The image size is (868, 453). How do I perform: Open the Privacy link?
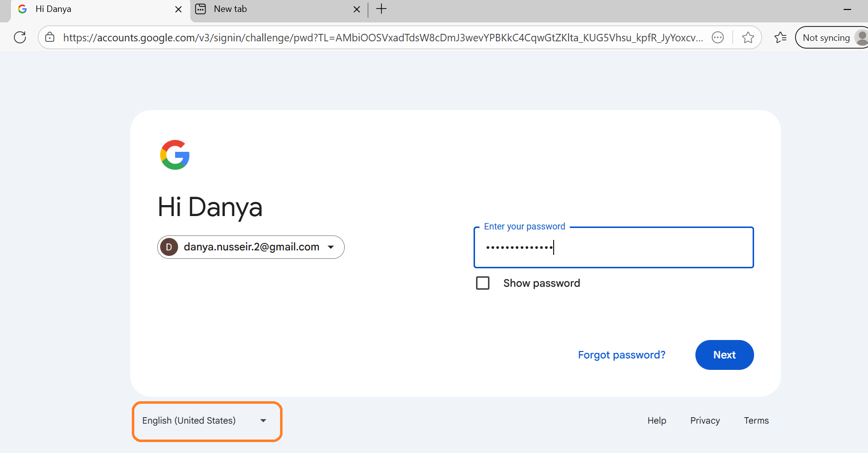705,421
